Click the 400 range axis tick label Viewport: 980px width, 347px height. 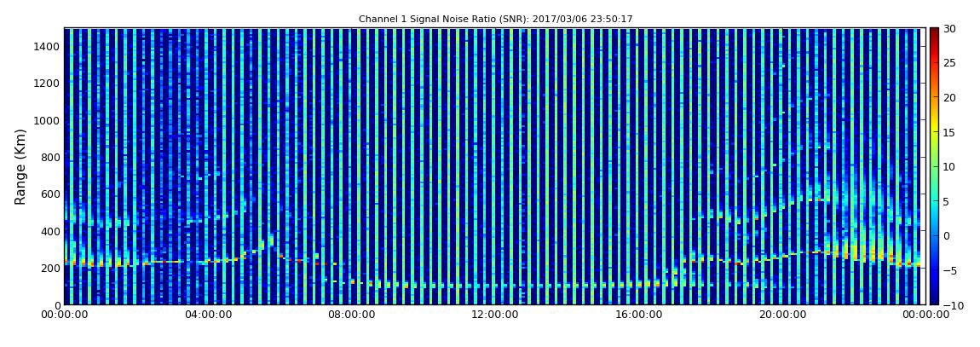click(x=50, y=231)
